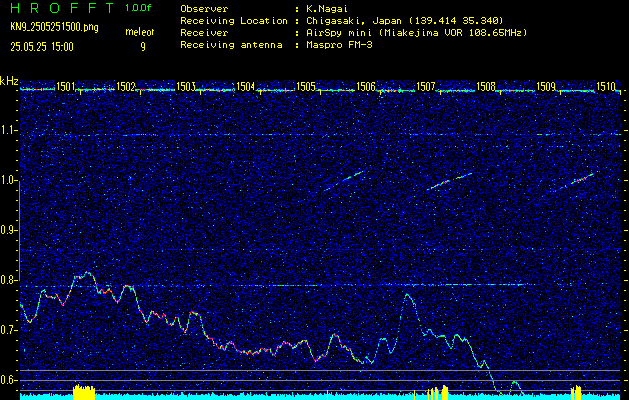This screenshot has width=629, height=400.
Task: Click the 1505 time marker
Action: click(x=305, y=86)
